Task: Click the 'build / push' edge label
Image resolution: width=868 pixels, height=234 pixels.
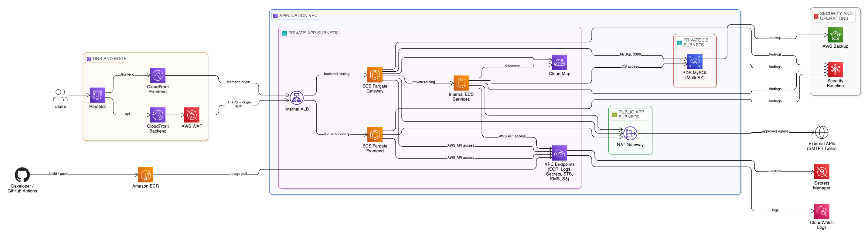Action: [59, 174]
